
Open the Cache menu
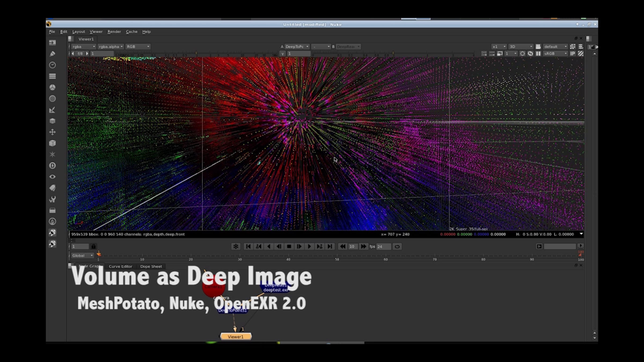tap(131, 32)
